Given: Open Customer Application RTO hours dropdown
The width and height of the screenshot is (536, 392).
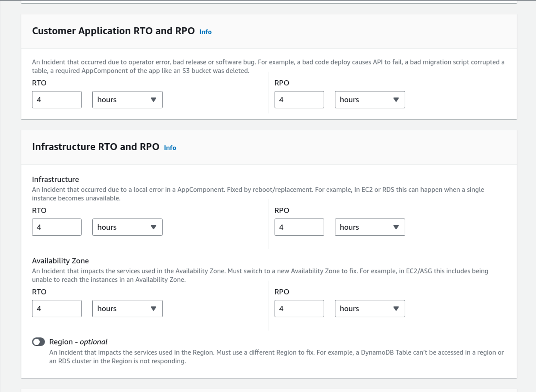Looking at the screenshot, I should coord(127,100).
